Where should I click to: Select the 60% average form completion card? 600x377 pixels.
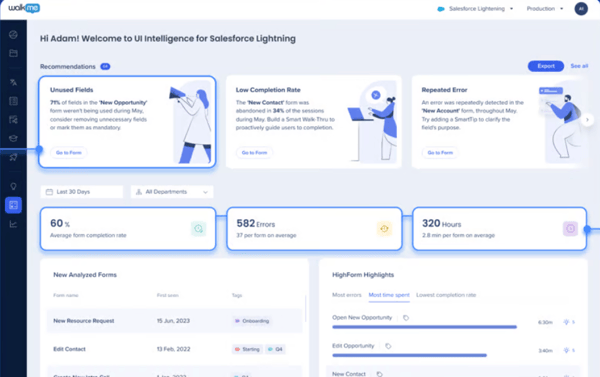128,229
